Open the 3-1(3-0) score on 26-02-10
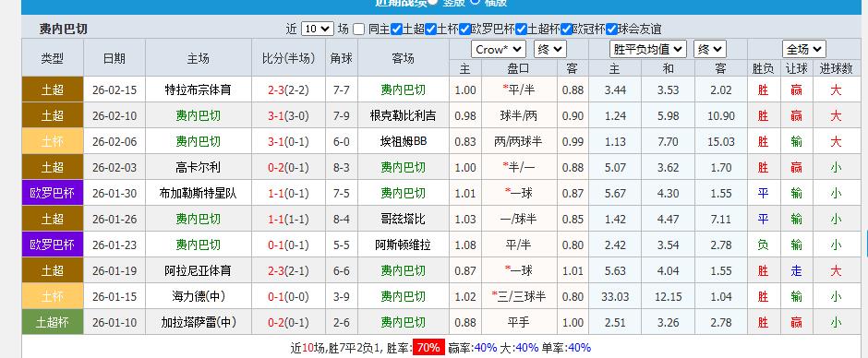The width and height of the screenshot is (868, 358). coord(288,115)
